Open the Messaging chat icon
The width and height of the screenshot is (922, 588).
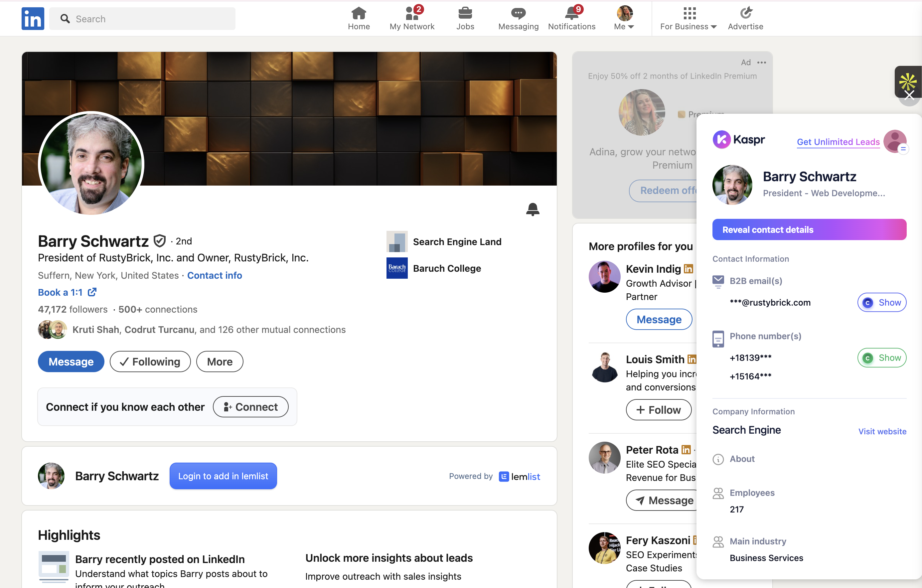coord(518,13)
